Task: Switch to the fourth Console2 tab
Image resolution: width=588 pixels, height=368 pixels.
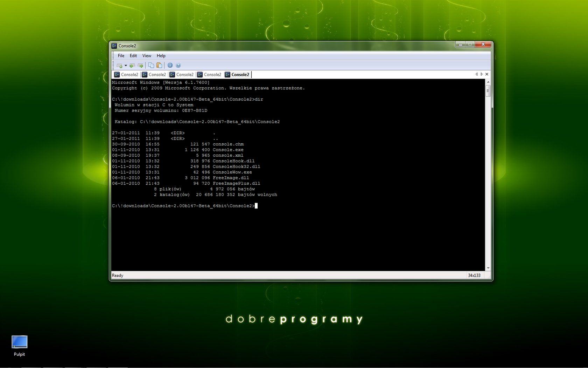Action: (209, 75)
